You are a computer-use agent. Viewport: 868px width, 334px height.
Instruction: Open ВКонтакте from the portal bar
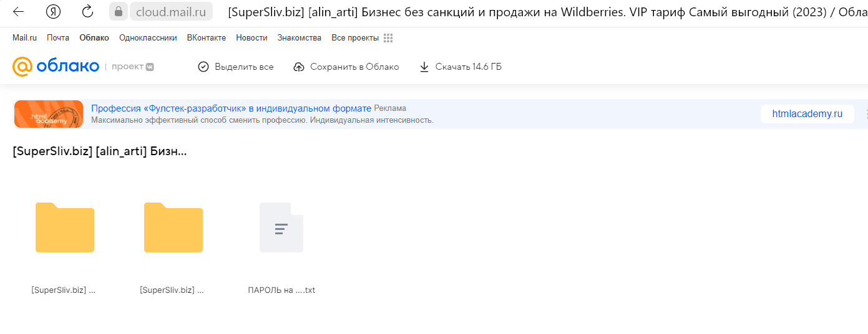[x=206, y=38]
